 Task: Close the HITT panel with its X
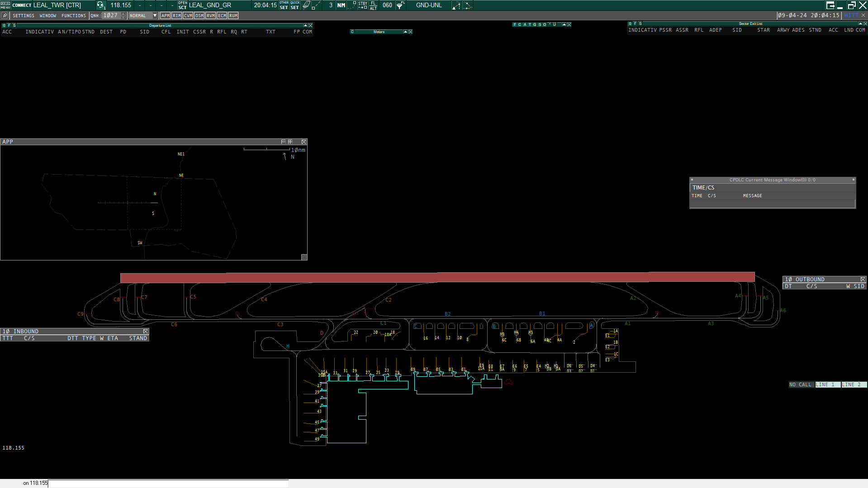coord(863,15)
